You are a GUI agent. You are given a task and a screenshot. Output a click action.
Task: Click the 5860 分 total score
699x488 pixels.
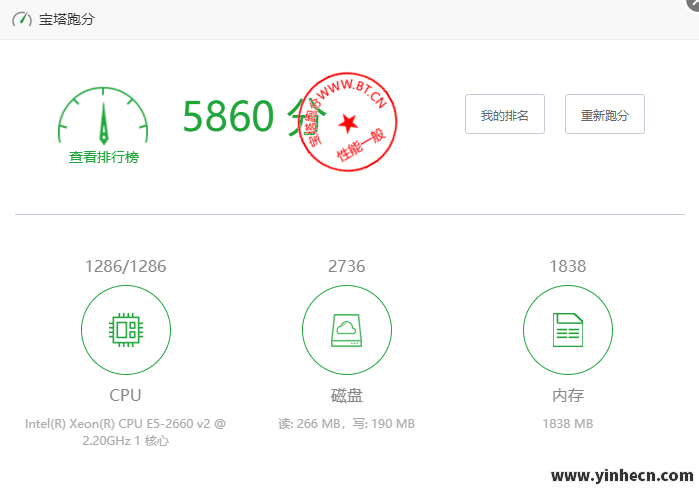pos(254,116)
